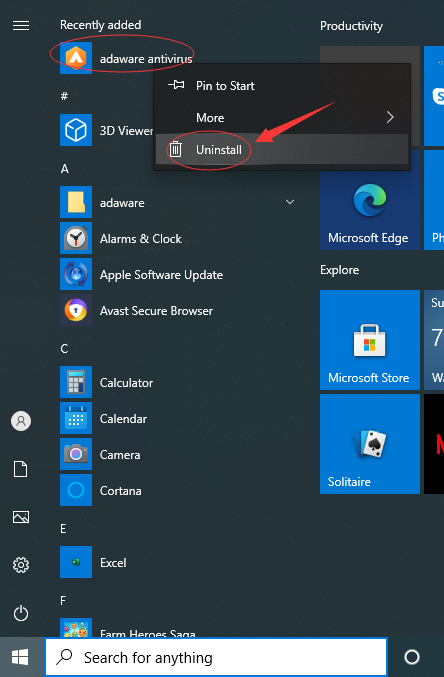Click the '#' letter header
The height and width of the screenshot is (677, 444).
click(x=64, y=96)
